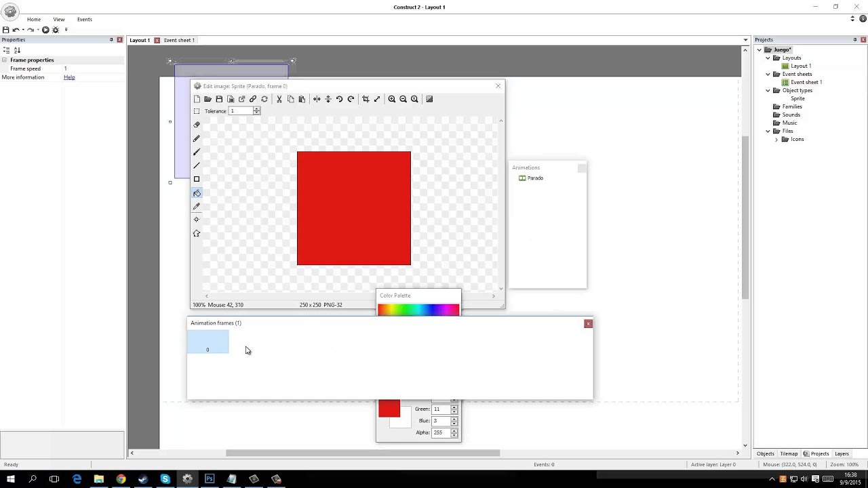The height and width of the screenshot is (488, 868).
Task: Load an image from file icon
Action: [x=208, y=99]
